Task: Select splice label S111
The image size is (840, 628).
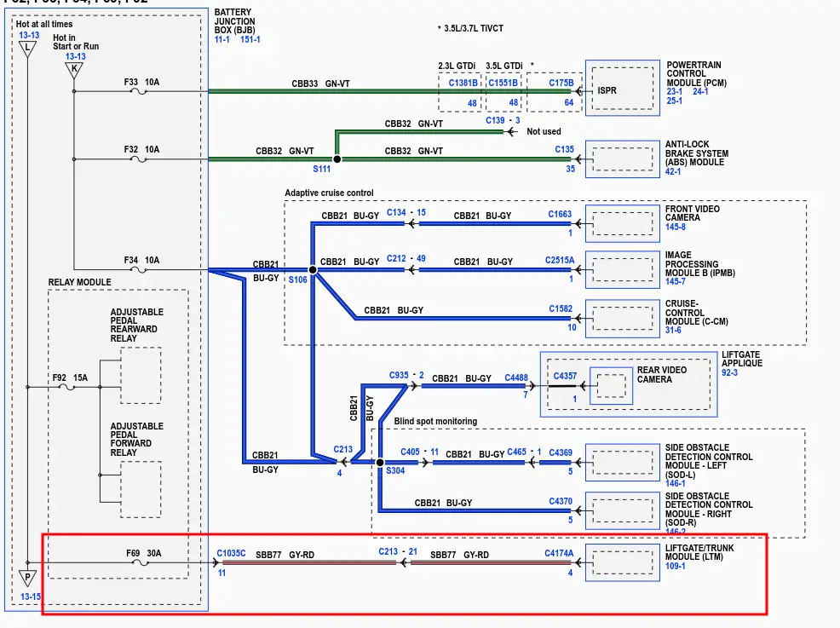Action: pyautogui.click(x=322, y=170)
